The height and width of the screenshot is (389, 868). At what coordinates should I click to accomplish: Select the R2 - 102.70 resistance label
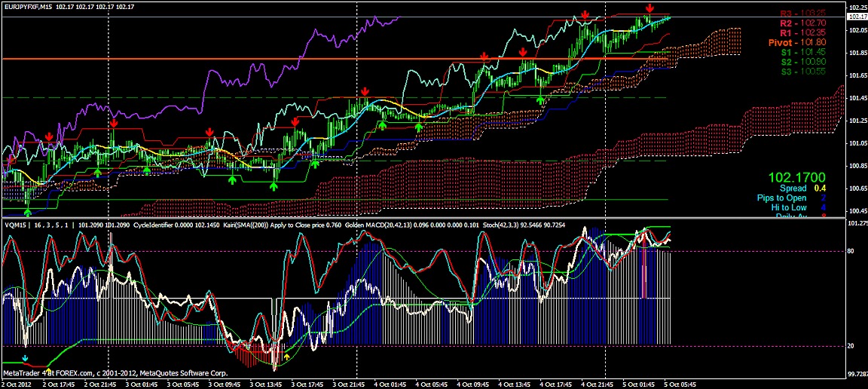[803, 23]
